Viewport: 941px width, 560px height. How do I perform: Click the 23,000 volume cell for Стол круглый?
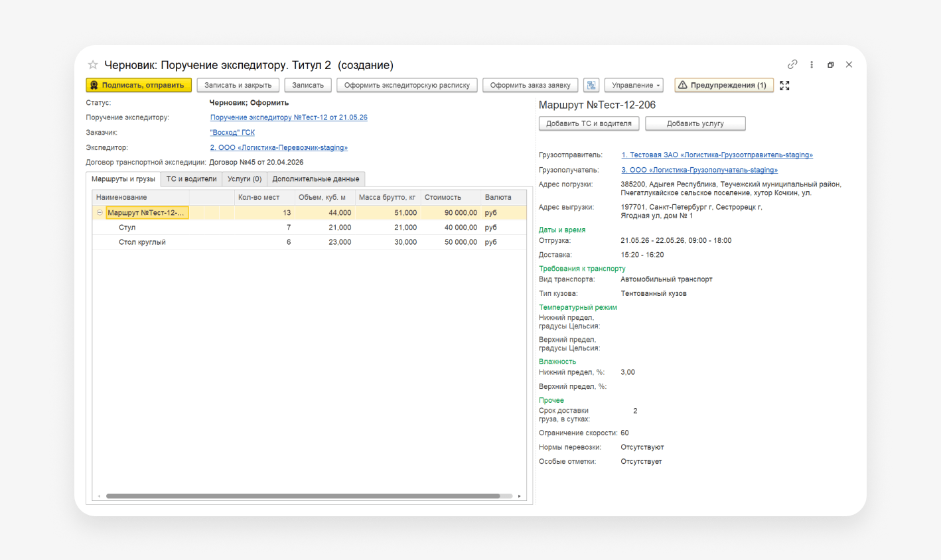325,242
